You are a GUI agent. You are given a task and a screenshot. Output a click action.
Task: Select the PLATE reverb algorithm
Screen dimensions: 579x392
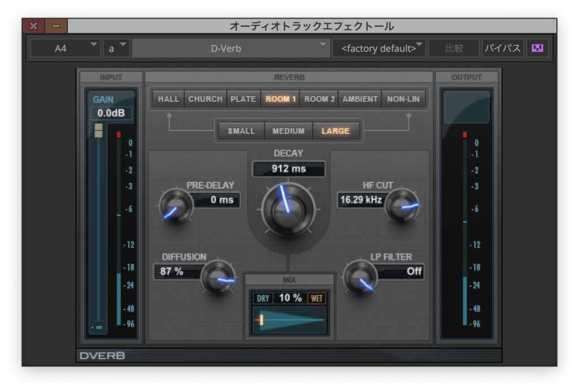[x=243, y=99]
